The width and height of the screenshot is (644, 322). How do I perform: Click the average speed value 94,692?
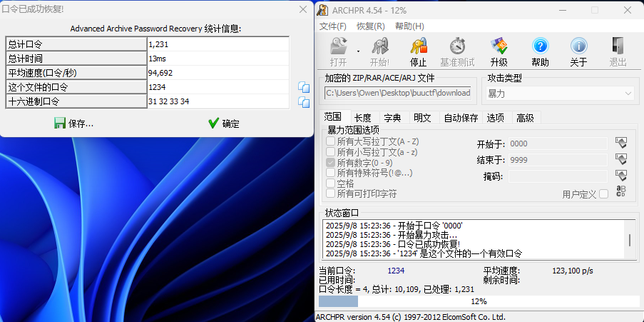(x=218, y=73)
